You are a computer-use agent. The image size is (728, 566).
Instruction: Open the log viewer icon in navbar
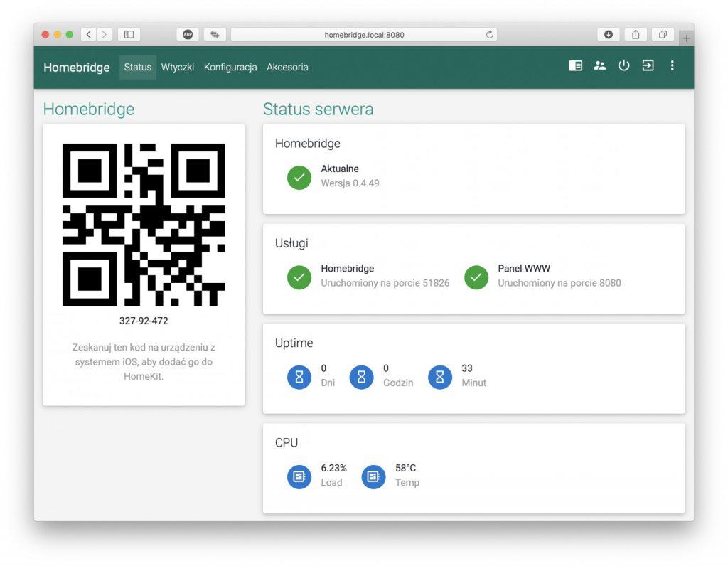click(575, 65)
